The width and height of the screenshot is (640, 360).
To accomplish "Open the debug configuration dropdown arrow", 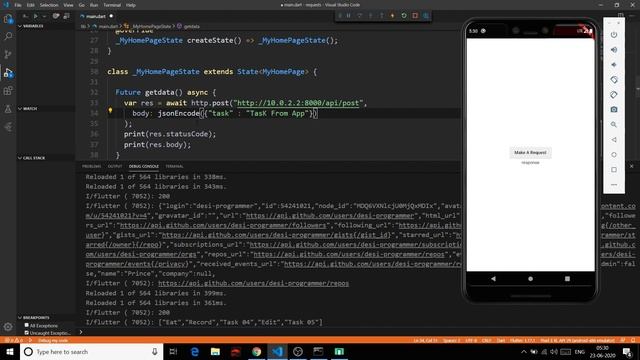I will click(44, 16).
